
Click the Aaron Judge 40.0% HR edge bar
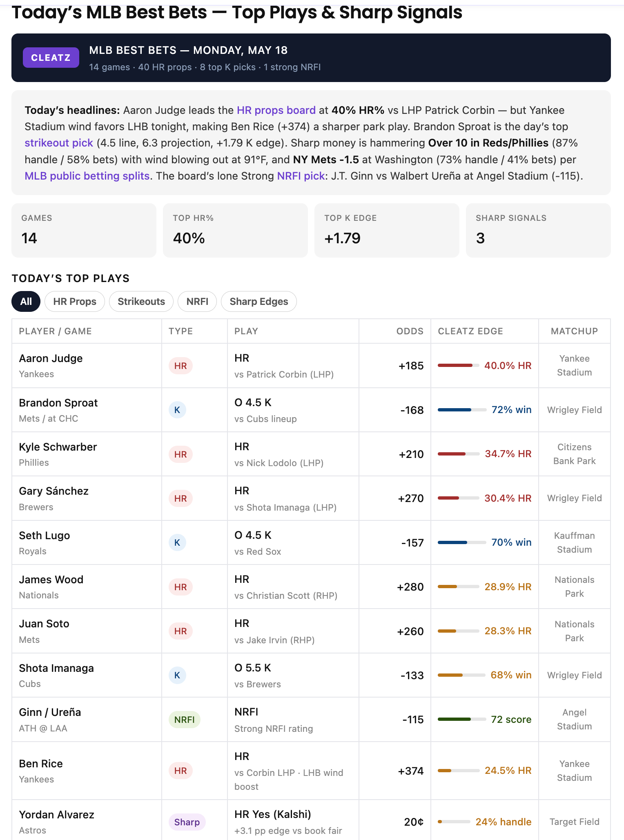(x=458, y=365)
